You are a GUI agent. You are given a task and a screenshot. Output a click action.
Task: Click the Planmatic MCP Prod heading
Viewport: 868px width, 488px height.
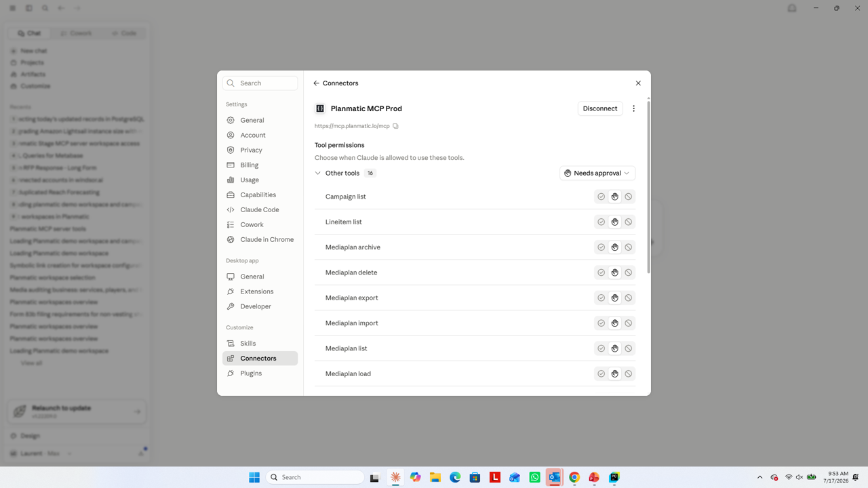[x=366, y=108]
